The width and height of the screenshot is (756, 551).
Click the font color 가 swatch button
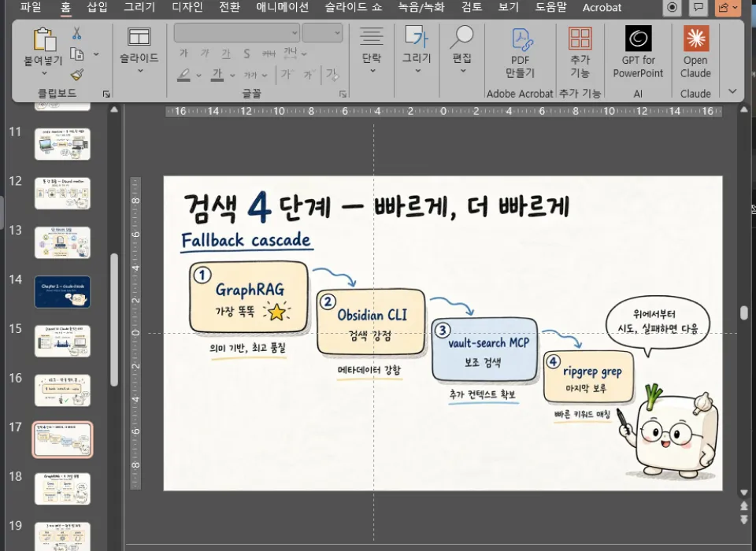click(x=217, y=75)
